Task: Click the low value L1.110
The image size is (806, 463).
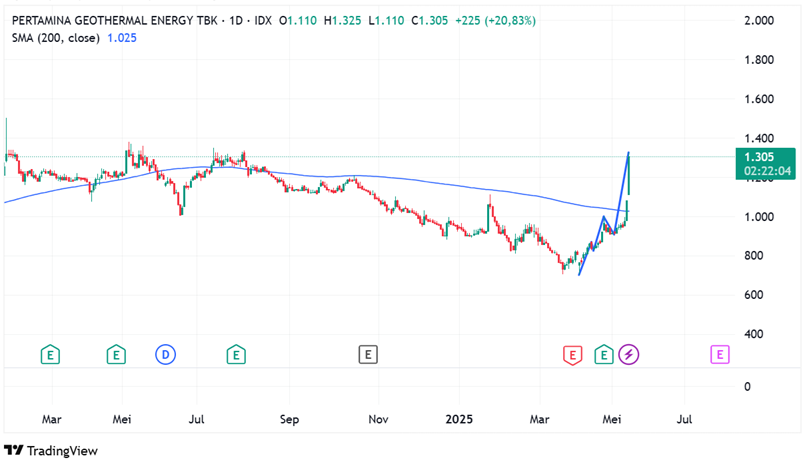Action: pos(386,21)
